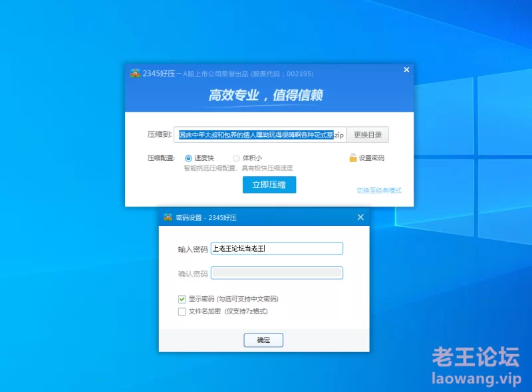
Task: Enable the 文件名加密 checkbox
Action: [182, 312]
